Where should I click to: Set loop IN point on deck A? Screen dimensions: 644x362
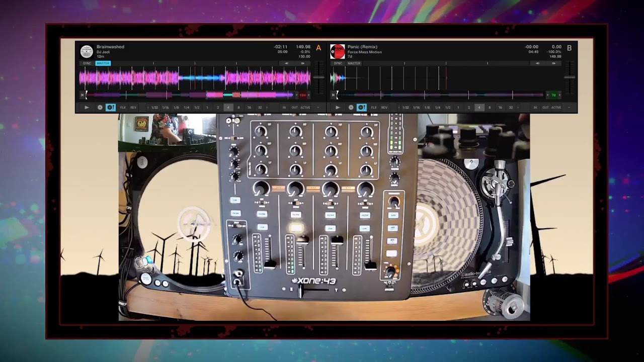tap(284, 108)
